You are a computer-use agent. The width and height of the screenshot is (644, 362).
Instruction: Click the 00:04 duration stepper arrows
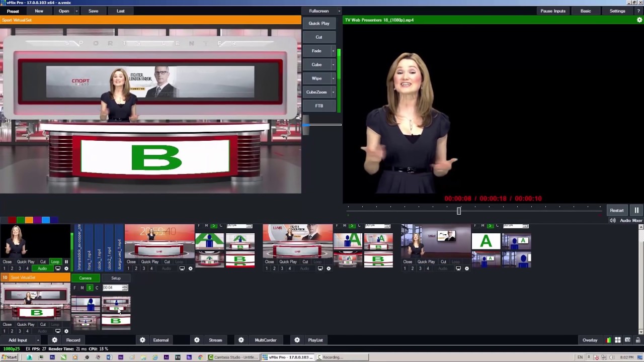tap(125, 288)
